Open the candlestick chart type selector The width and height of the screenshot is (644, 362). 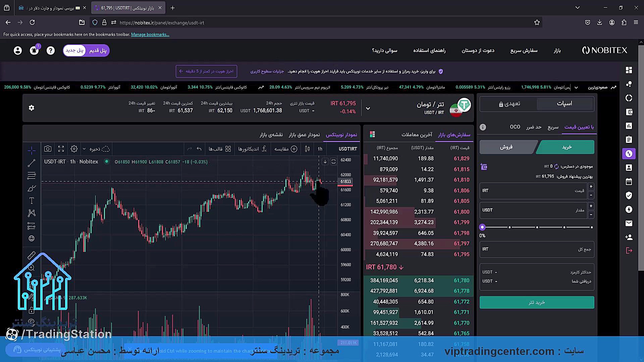tap(307, 149)
